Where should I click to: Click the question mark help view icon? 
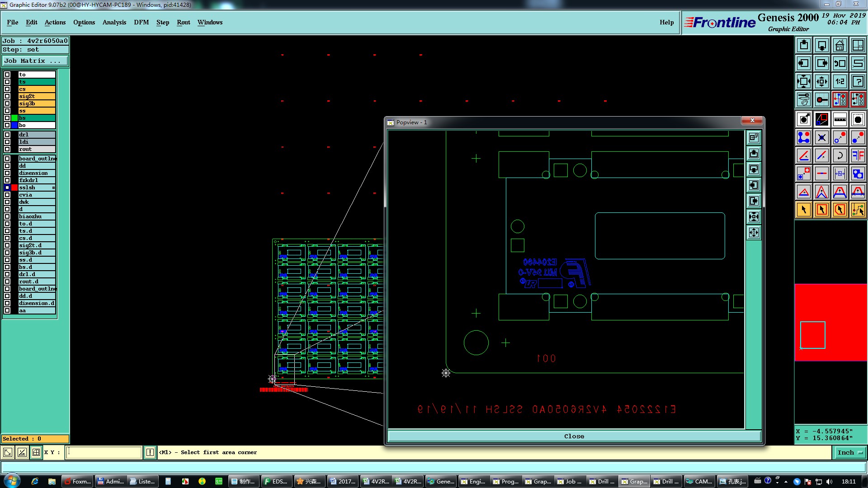(858, 82)
